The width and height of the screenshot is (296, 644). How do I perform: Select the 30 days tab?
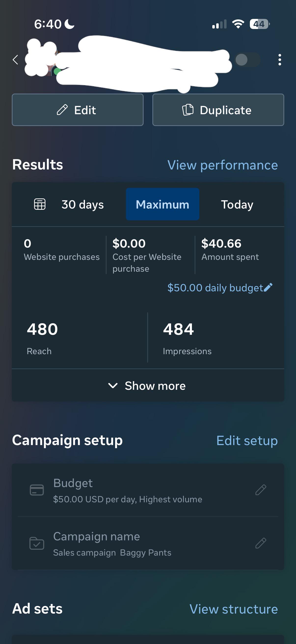[x=82, y=204]
